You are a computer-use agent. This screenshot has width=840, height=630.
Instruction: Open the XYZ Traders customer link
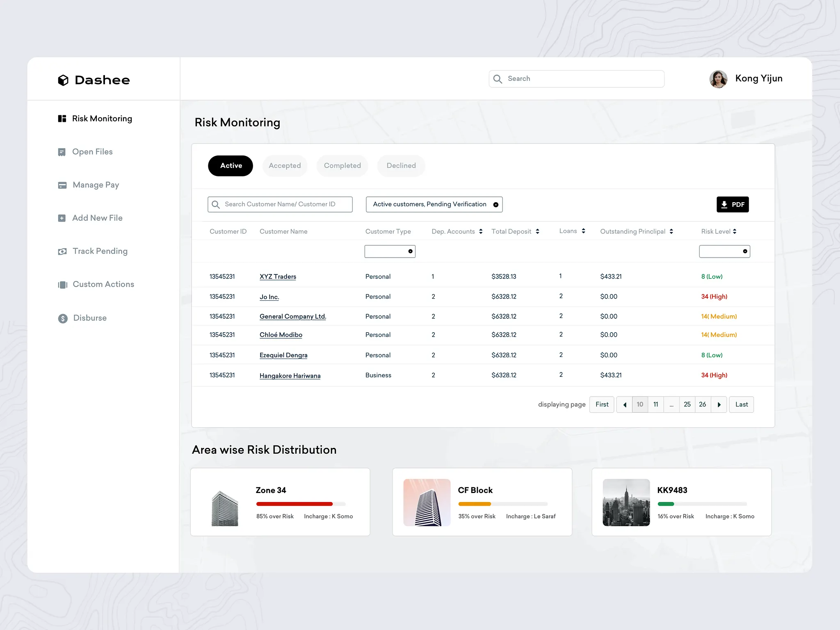[x=278, y=276]
